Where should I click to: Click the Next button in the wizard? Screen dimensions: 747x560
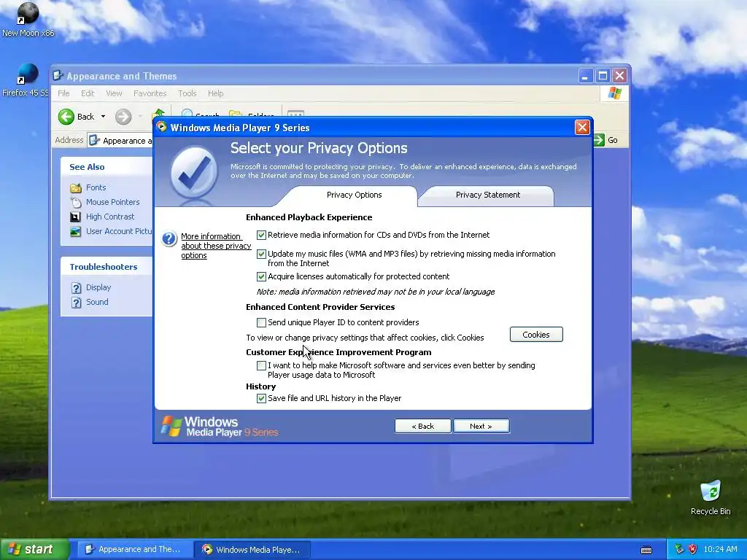tap(481, 426)
